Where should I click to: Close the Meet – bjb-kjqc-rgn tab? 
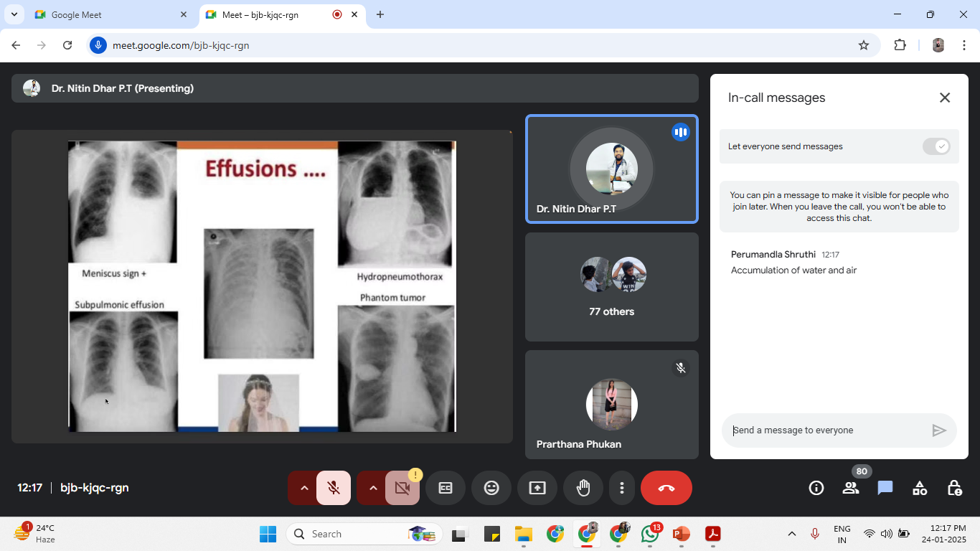(x=354, y=14)
